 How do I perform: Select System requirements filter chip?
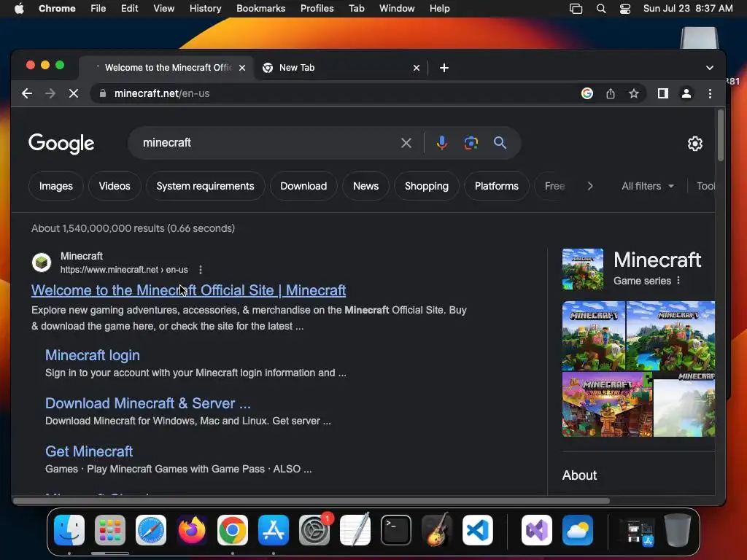pyautogui.click(x=205, y=186)
